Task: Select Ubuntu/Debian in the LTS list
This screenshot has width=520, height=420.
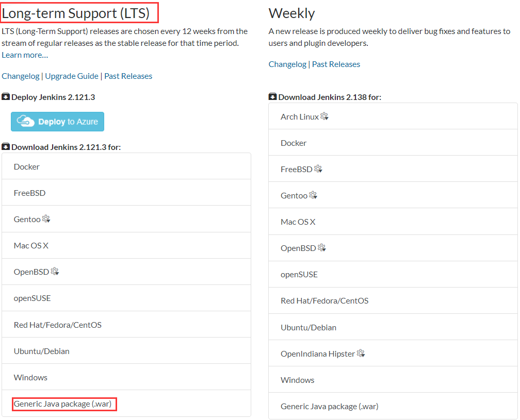Action: 126,351
